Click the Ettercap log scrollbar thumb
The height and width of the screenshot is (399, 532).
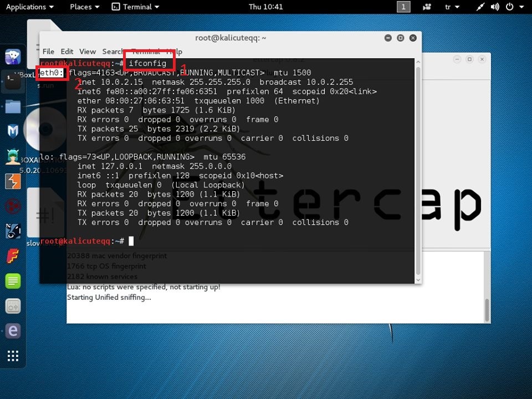click(487, 310)
